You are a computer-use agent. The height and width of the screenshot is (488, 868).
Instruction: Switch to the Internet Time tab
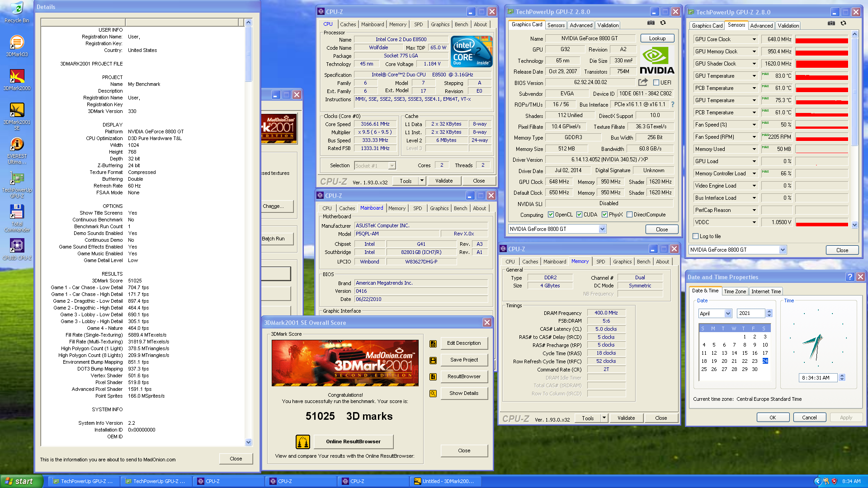[x=766, y=291]
